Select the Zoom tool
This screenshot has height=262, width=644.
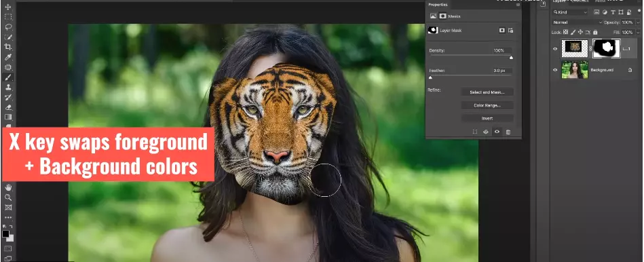coord(7,197)
